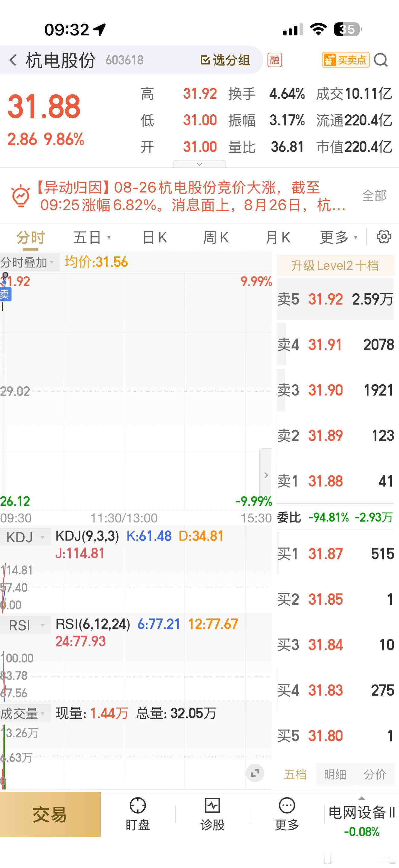Tap 升级Level2十档 upgrade banner
The image size is (399, 868).
pos(335,265)
